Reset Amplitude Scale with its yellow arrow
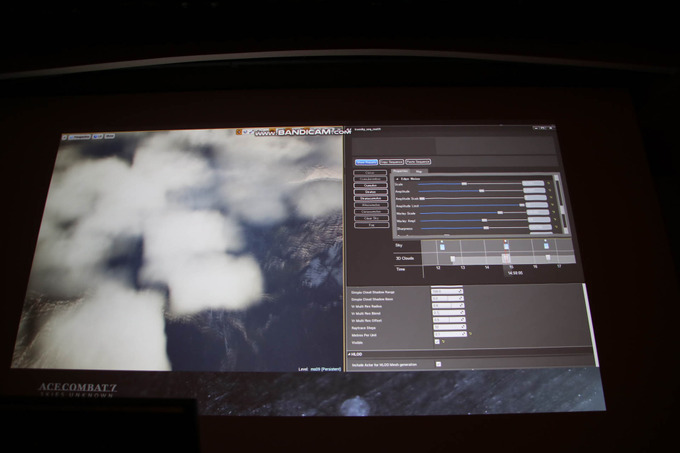 click(551, 198)
